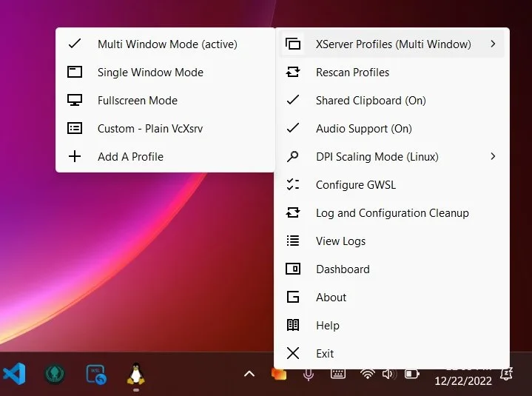Open the GitKraken taskbar icon
The image size is (532, 396).
(55, 374)
